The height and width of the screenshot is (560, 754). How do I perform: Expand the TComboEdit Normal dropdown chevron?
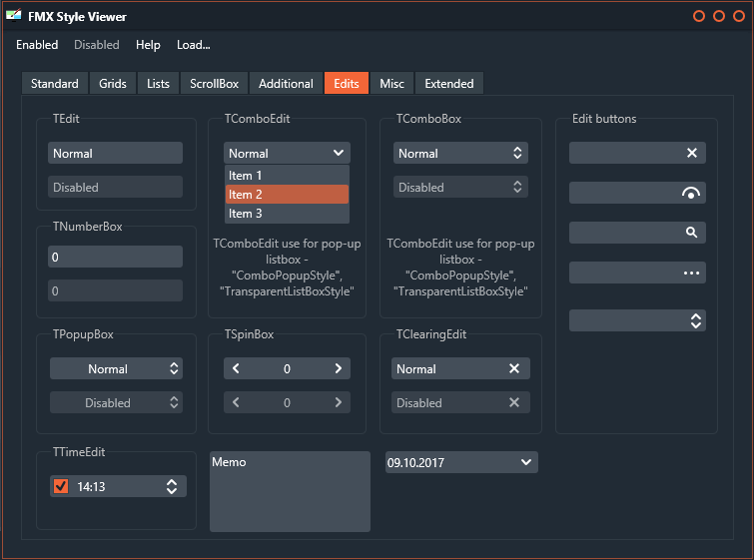[x=338, y=153]
